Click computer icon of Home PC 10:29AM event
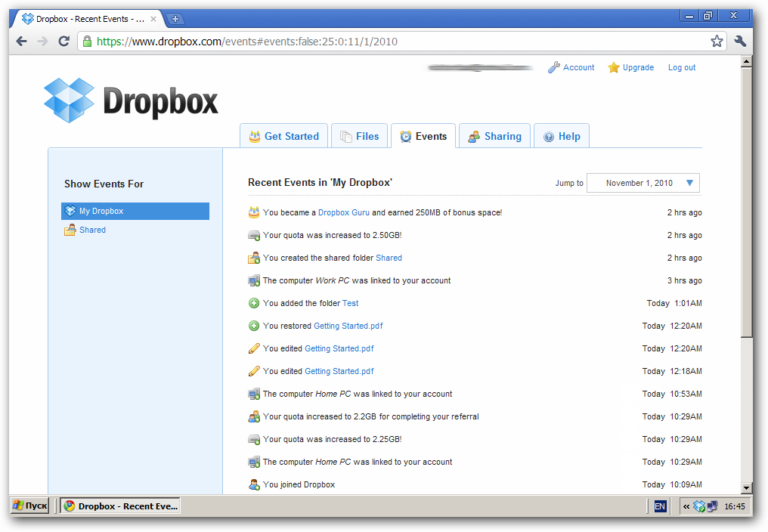The height and width of the screenshot is (532, 768). [x=254, y=462]
